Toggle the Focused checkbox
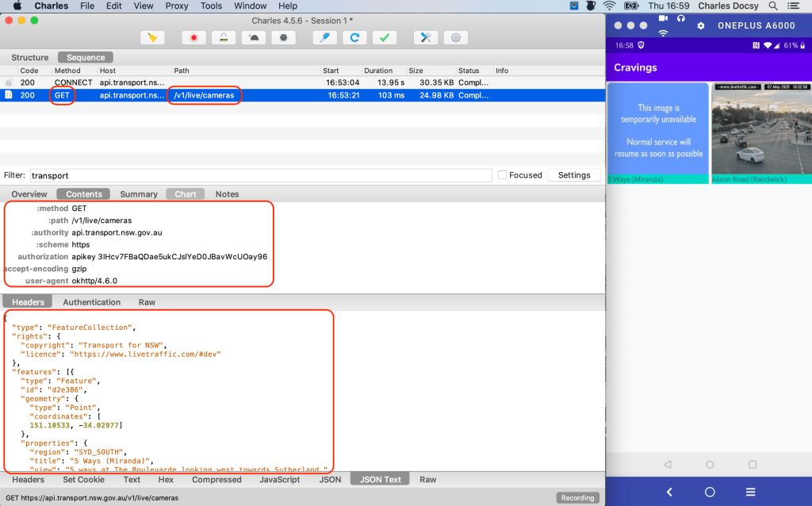Screen dimensions: 812x506 (x=502, y=175)
